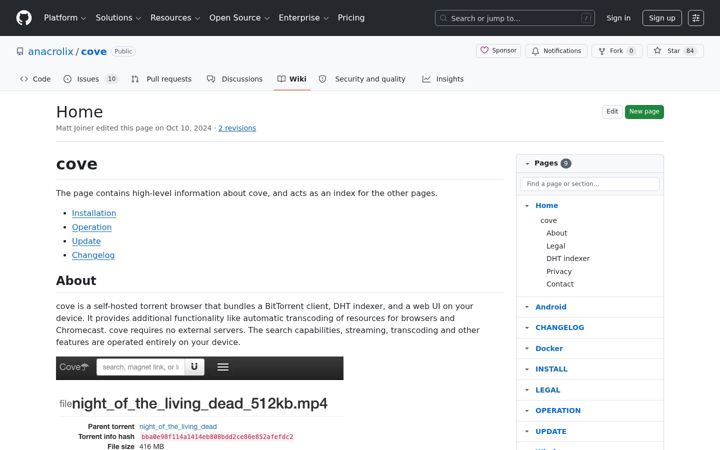Click the Sign up button
Image resolution: width=720 pixels, height=450 pixels.
point(662,18)
